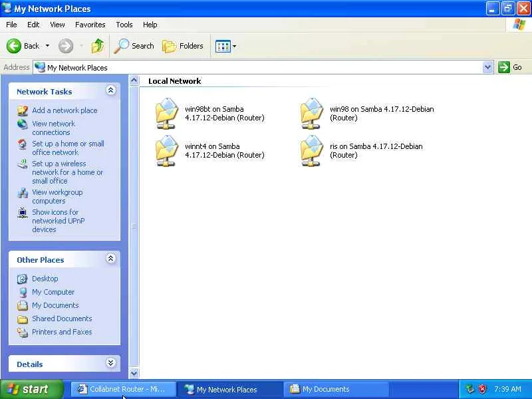
Task: Click the UPnP devices icon
Action: point(23,213)
